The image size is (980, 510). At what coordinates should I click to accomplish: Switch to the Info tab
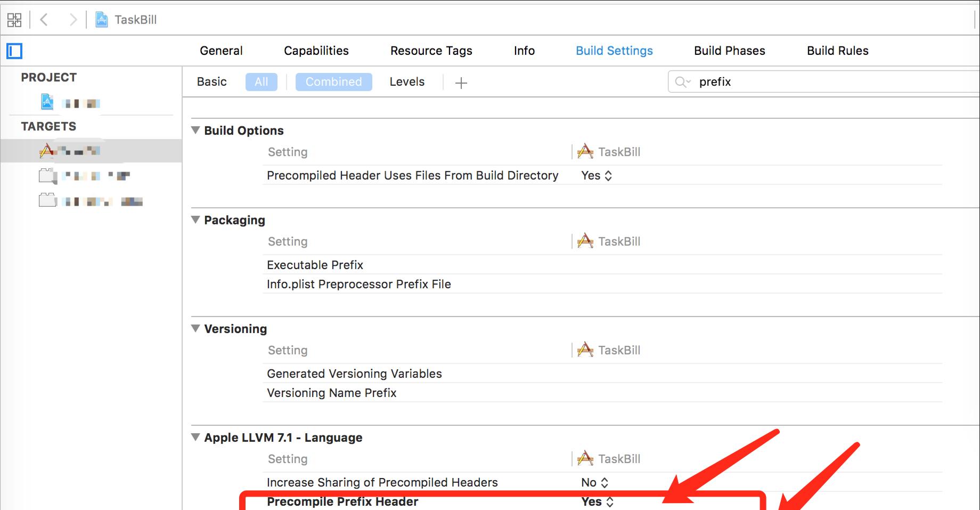524,51
